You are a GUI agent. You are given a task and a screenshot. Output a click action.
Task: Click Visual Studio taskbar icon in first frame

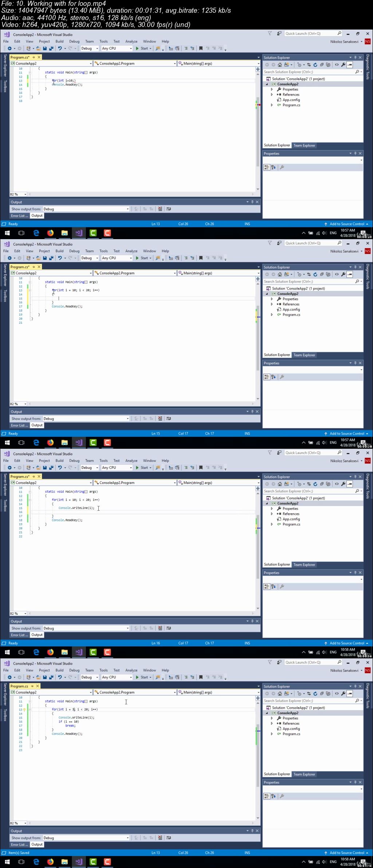click(79, 233)
